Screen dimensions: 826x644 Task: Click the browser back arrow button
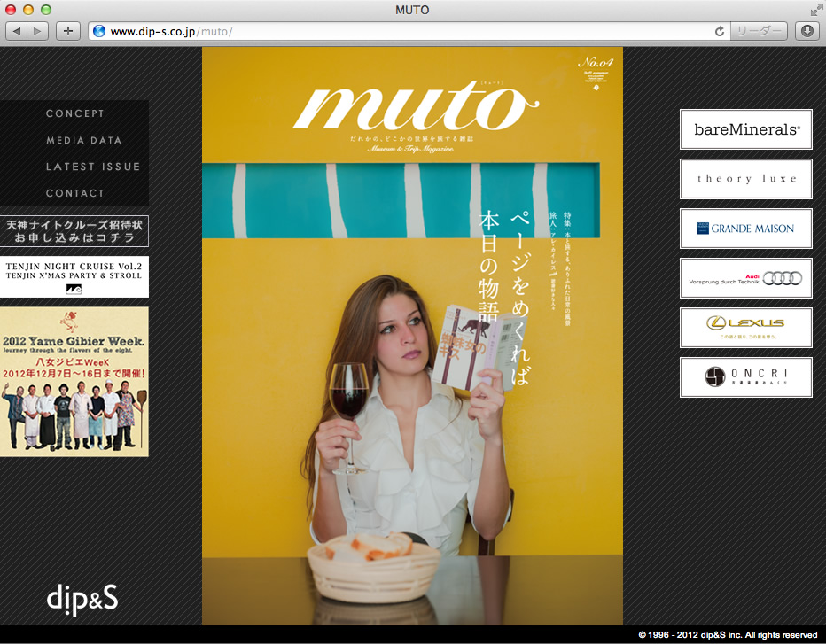pyautogui.click(x=16, y=31)
